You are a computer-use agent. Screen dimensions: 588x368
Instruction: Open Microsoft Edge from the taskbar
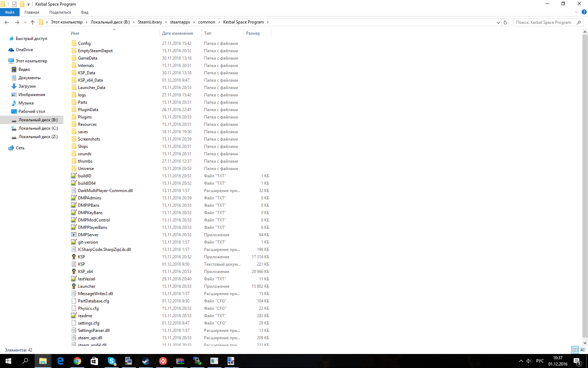pyautogui.click(x=60, y=361)
